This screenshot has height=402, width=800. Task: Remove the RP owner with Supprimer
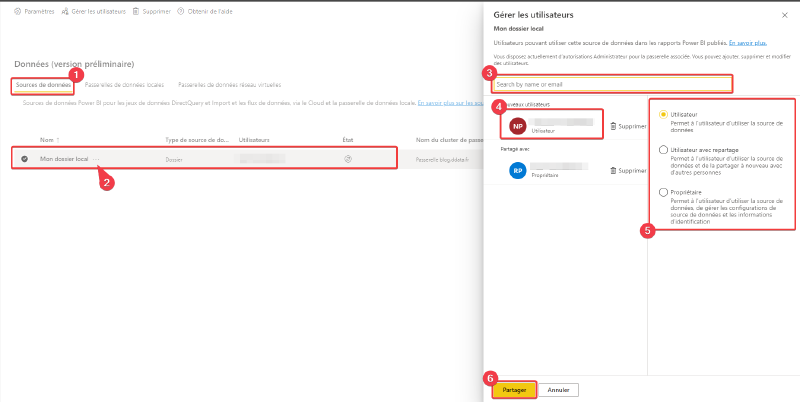pyautogui.click(x=629, y=171)
